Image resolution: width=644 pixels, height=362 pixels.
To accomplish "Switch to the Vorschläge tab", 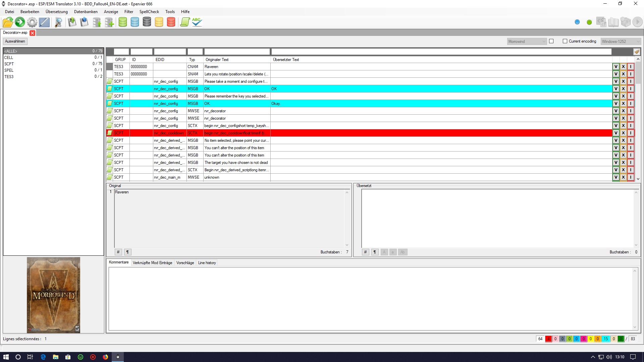I will click(185, 263).
